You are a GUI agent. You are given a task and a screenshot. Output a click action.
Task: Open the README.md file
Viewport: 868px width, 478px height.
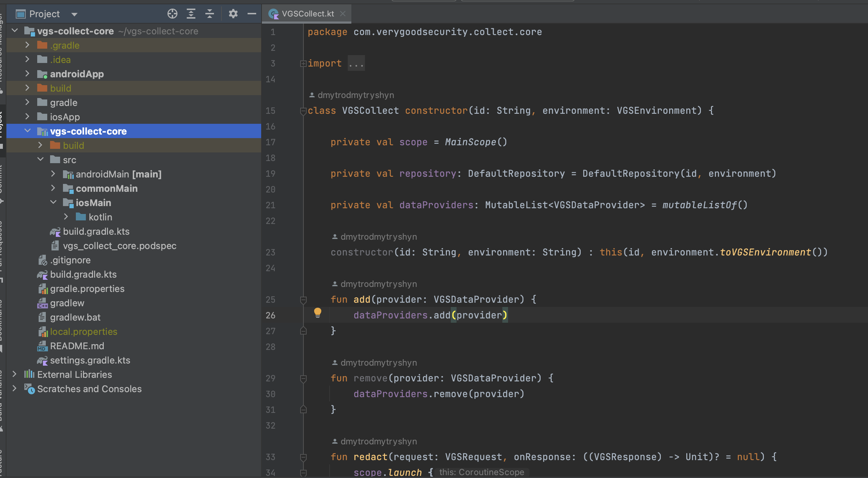tap(77, 346)
